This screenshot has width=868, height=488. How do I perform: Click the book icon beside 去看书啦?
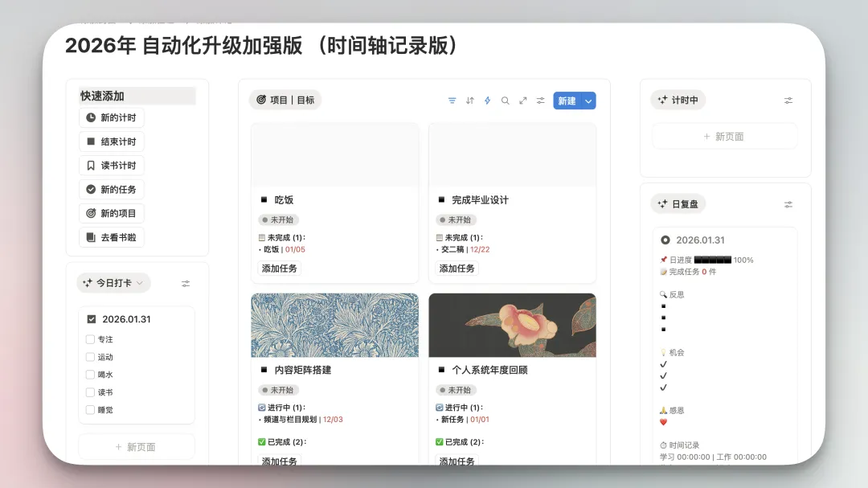[91, 237]
